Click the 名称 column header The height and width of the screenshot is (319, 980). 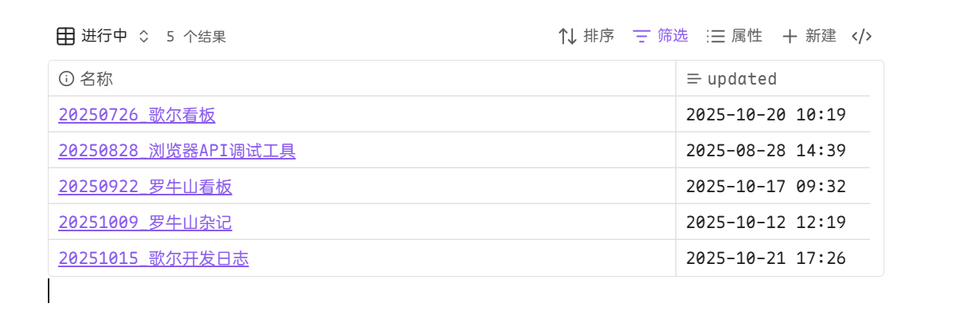tap(96, 79)
